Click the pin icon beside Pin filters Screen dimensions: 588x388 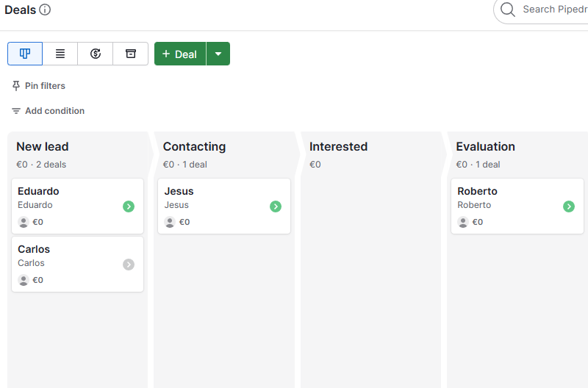click(x=15, y=86)
